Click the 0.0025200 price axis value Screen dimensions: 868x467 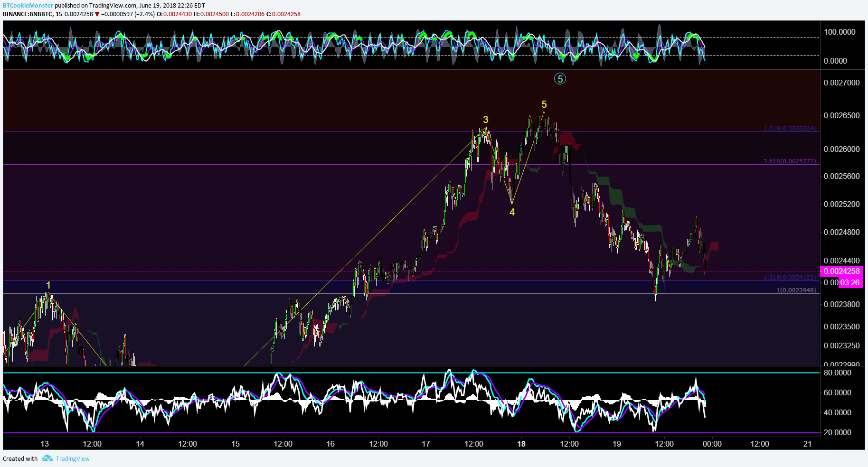tap(841, 204)
